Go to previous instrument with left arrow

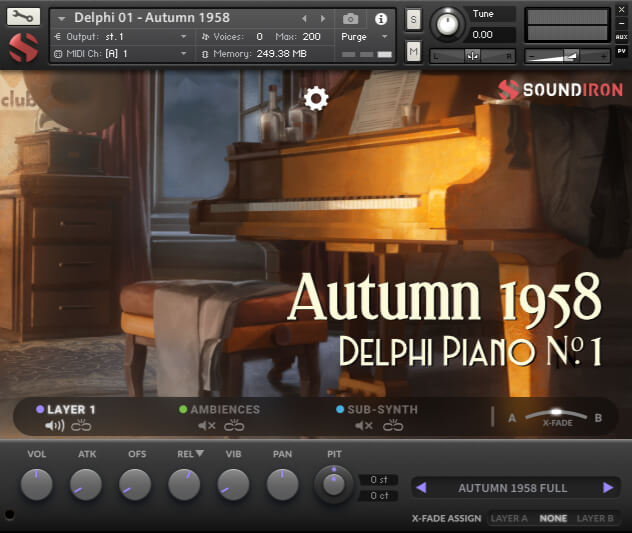(x=304, y=19)
